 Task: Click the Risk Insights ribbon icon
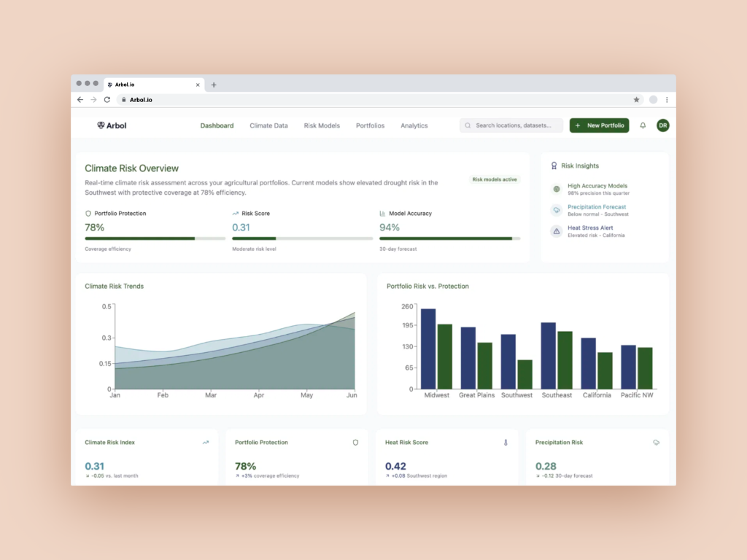[x=554, y=166]
